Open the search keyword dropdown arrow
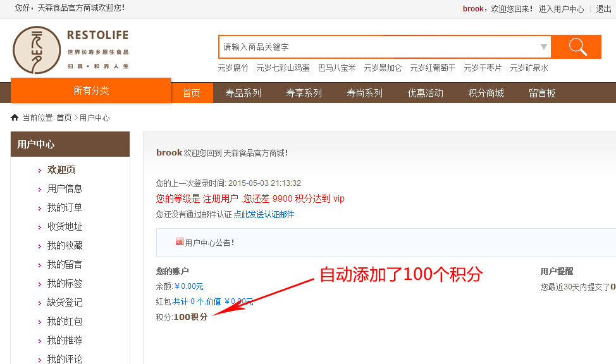 [544, 47]
